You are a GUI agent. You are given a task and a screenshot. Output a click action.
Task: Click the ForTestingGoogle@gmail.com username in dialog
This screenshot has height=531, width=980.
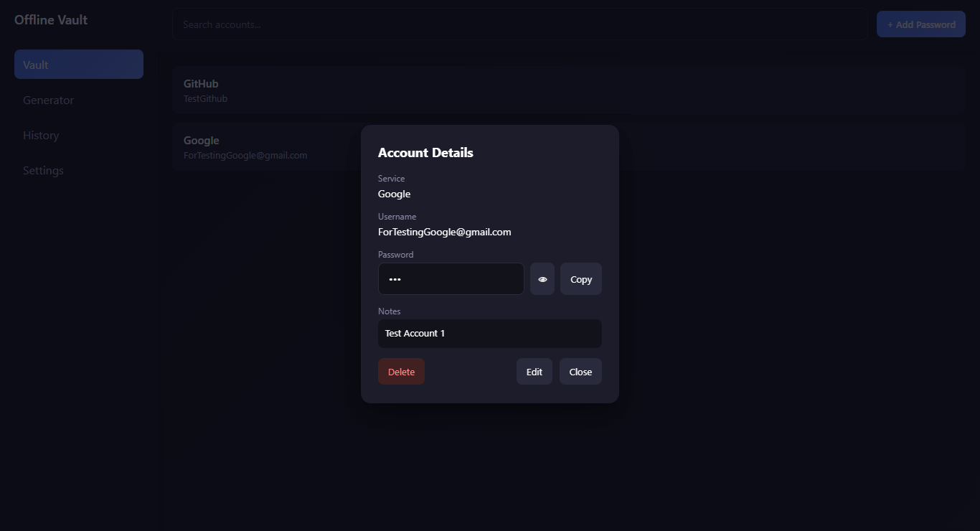[444, 232]
